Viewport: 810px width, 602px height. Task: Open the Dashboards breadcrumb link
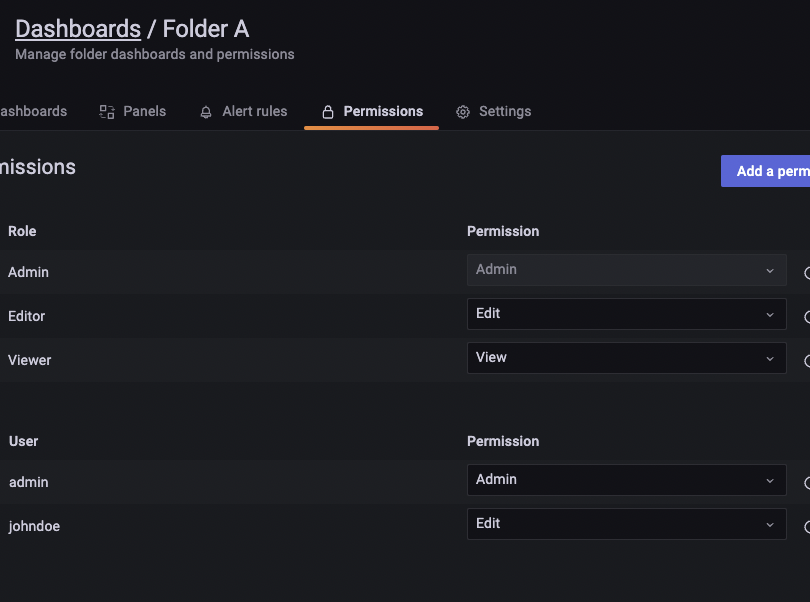(x=78, y=28)
